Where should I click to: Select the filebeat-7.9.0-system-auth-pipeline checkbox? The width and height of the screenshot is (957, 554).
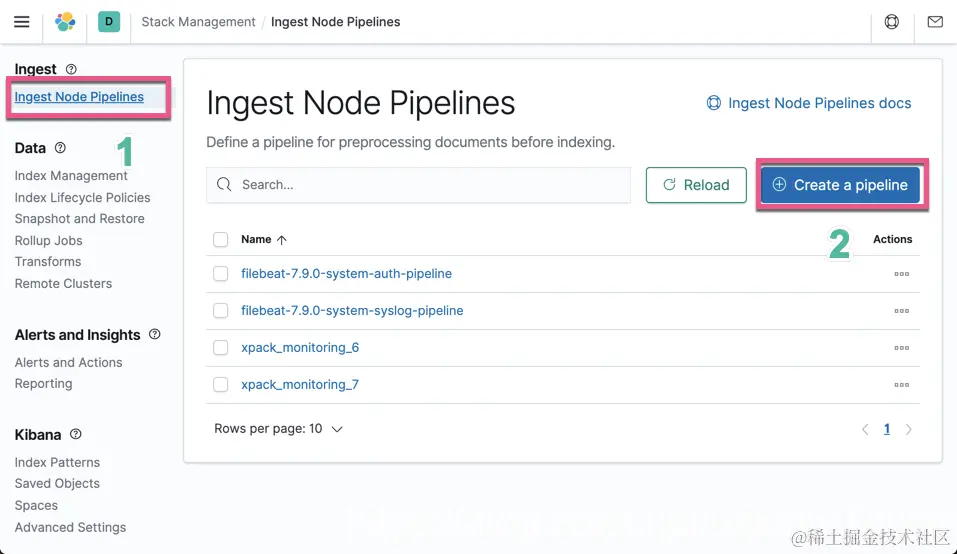[x=221, y=274]
